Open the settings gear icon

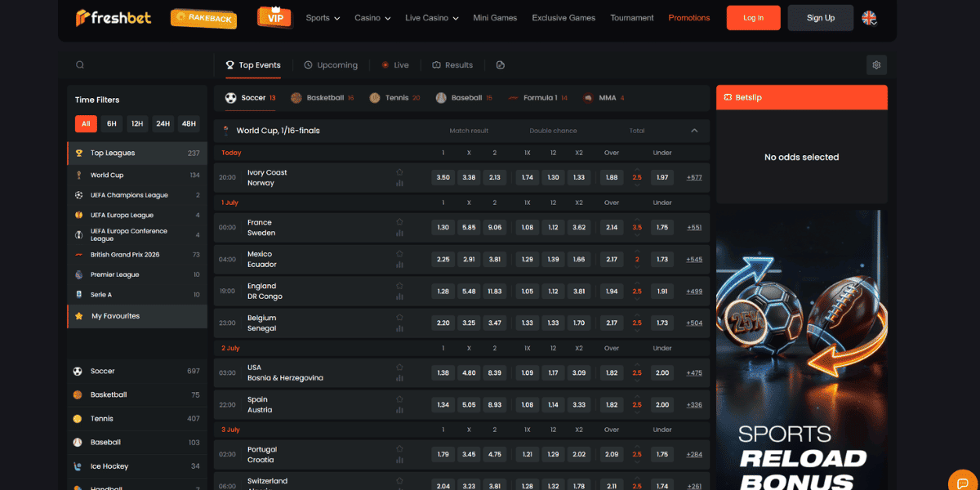876,65
